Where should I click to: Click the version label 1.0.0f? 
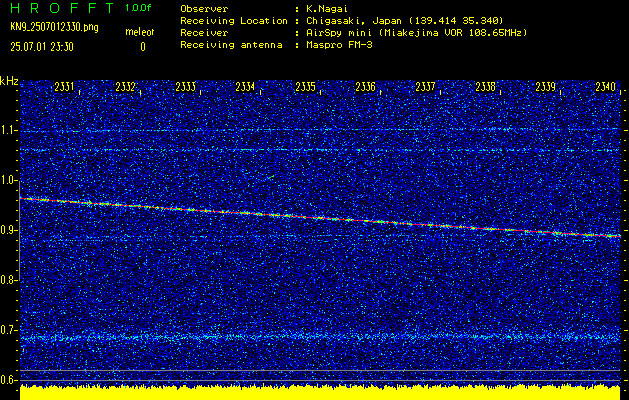(x=138, y=8)
